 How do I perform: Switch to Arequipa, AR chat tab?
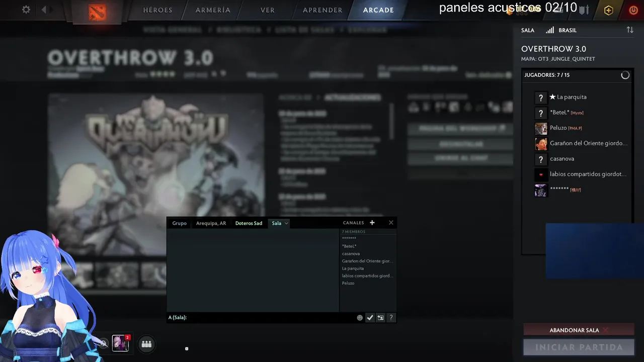click(211, 223)
